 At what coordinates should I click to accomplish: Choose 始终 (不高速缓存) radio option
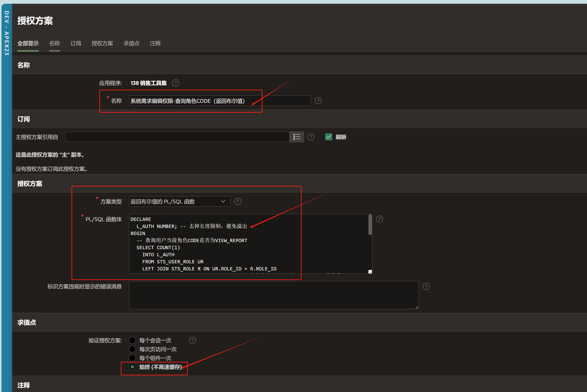click(132, 367)
